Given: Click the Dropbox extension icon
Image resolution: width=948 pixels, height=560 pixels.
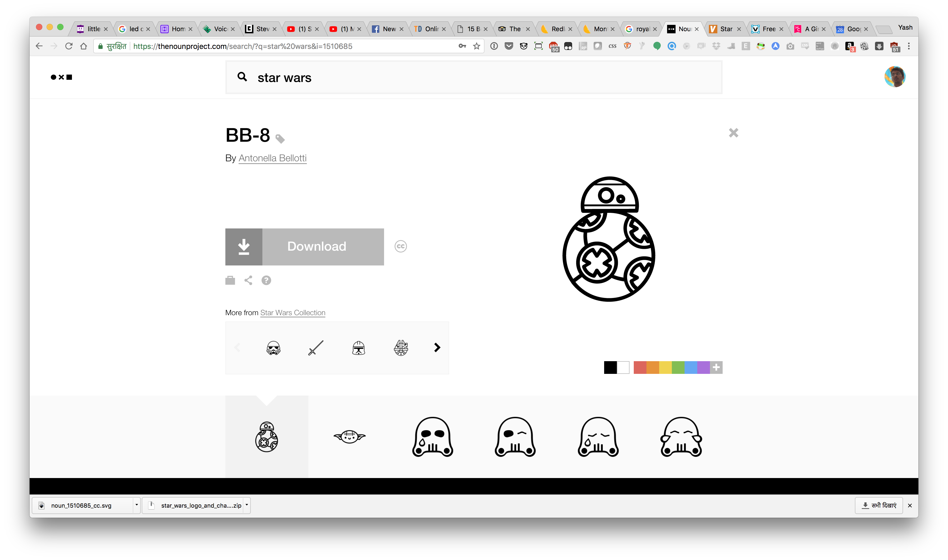Looking at the screenshot, I should pos(716,46).
